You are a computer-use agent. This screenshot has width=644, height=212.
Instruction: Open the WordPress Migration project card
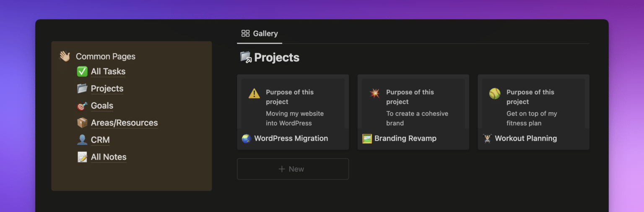[291, 139]
